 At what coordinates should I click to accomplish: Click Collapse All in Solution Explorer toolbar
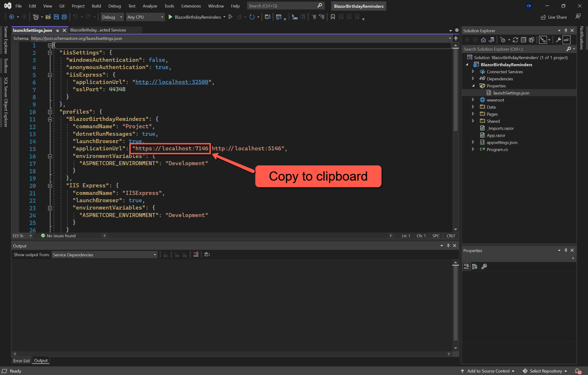[x=523, y=40]
